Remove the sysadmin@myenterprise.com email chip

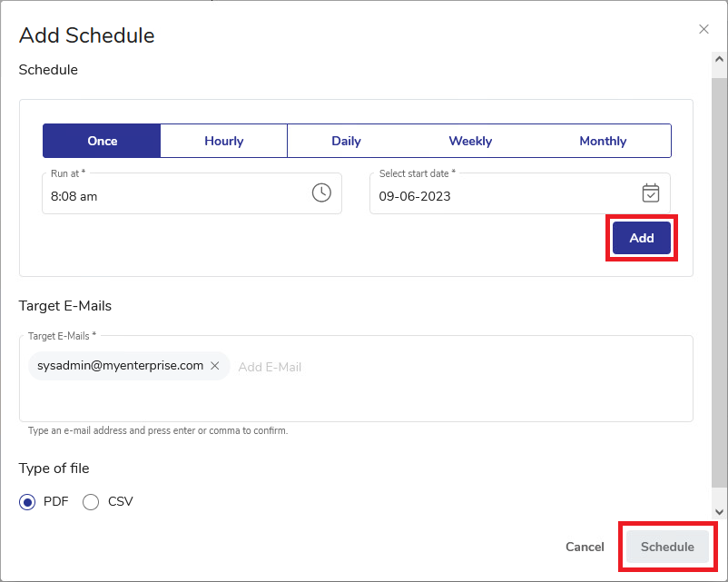(215, 366)
